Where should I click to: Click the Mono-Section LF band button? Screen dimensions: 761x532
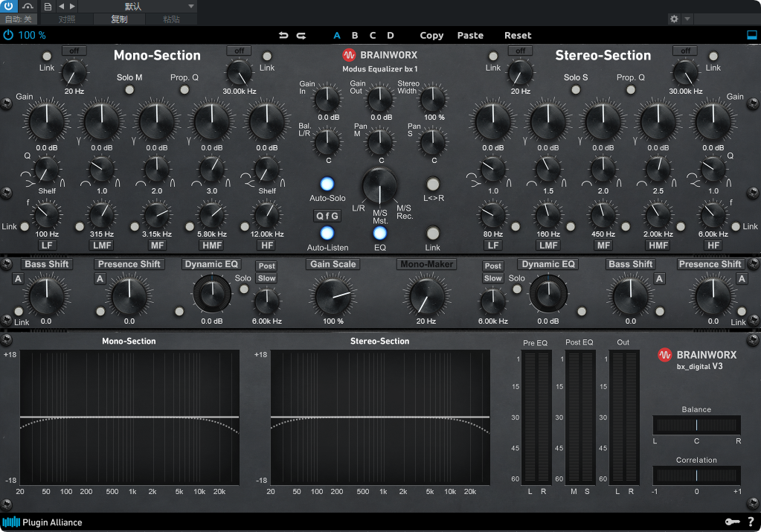click(x=47, y=245)
